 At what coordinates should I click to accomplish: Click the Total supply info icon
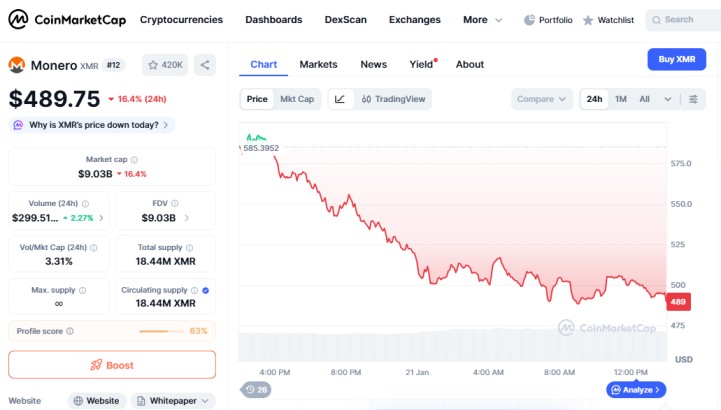(189, 248)
